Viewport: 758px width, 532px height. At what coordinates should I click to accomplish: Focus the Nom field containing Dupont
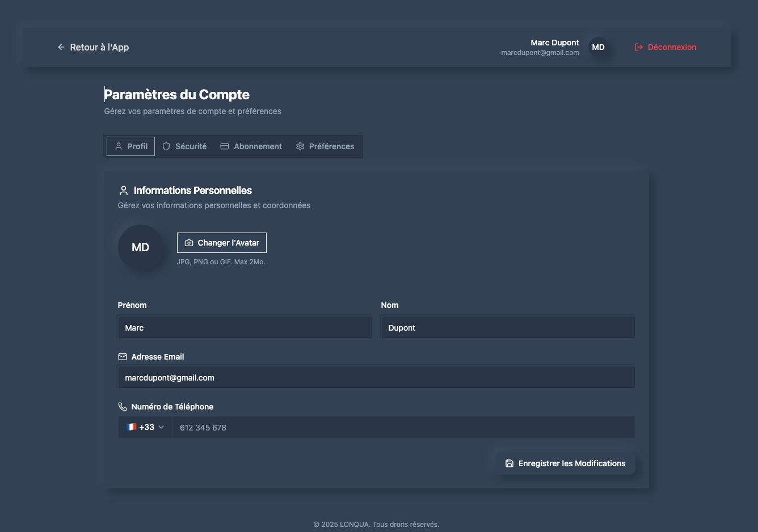coord(507,328)
